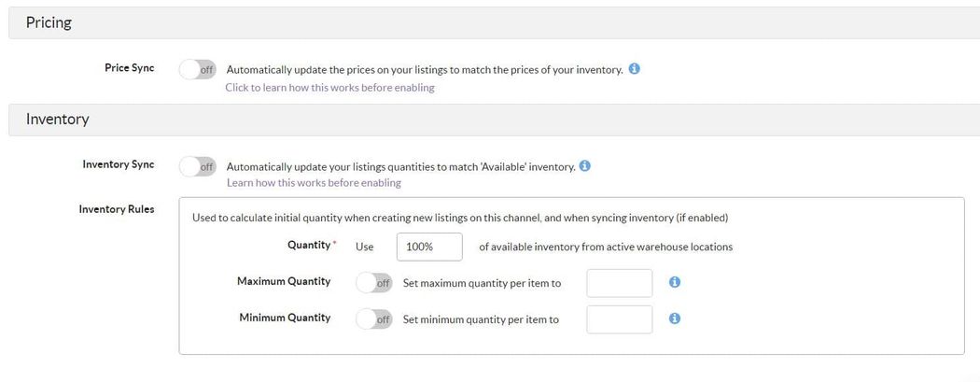
Task: Focus the maximum quantity per item input
Action: point(619,282)
